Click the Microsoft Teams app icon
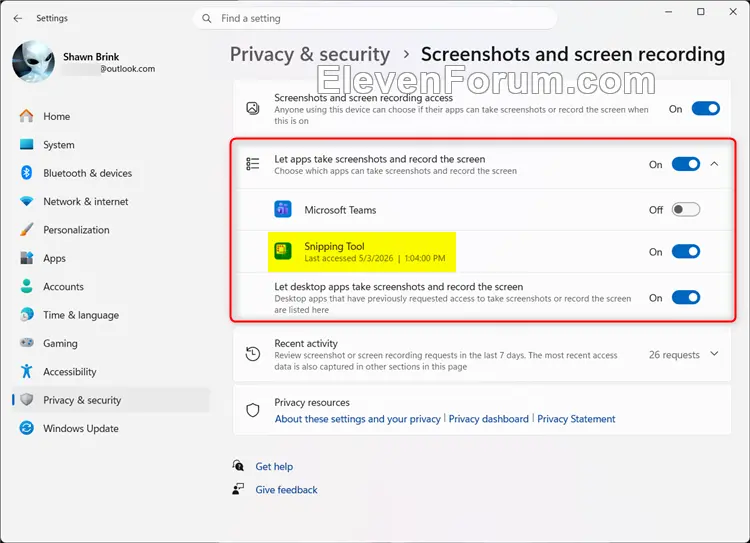Image resolution: width=750 pixels, height=543 pixels. [x=283, y=209]
